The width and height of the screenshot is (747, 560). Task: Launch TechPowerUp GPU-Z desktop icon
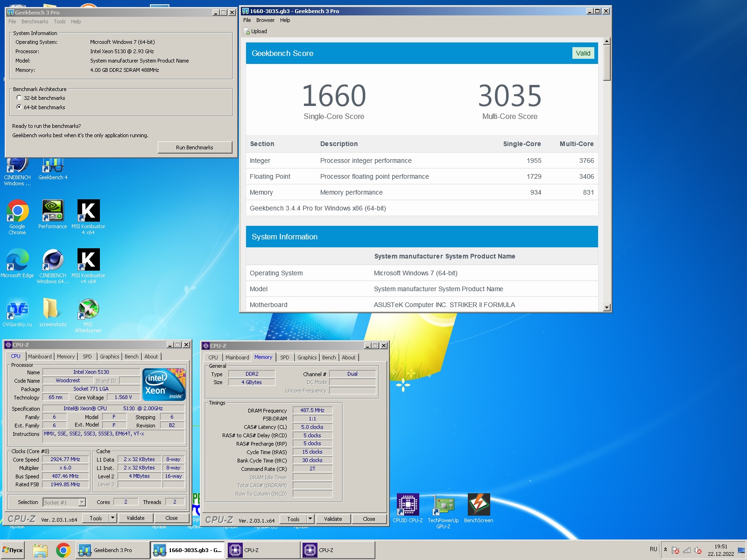coord(443,511)
